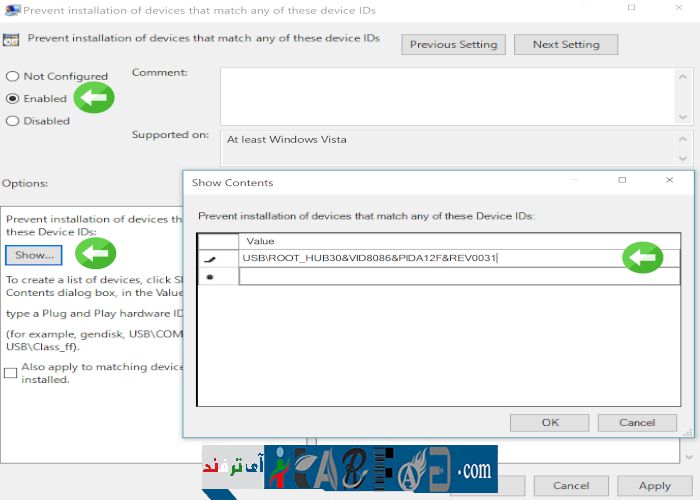Click the policy setting icon beside the heading
Viewport: 700px width, 500px height.
click(12, 41)
